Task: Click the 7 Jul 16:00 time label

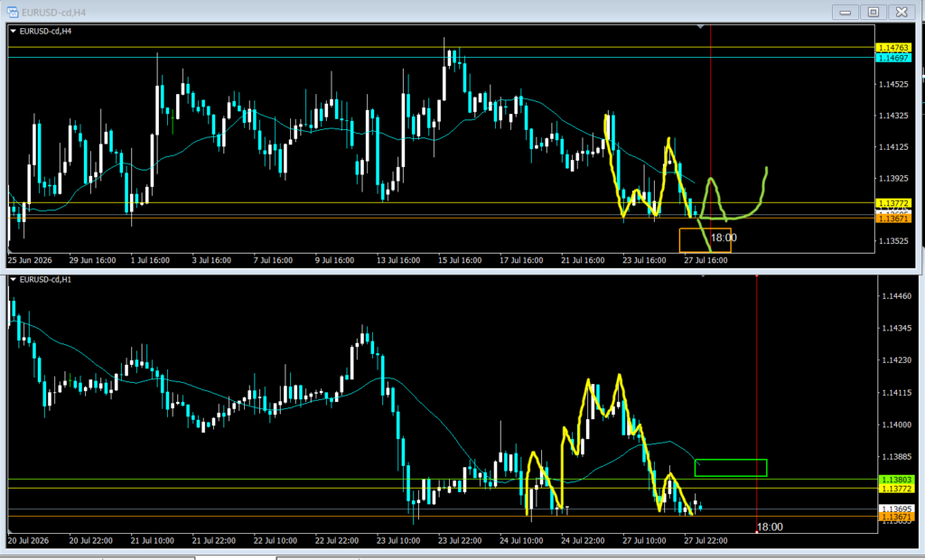Action: click(x=273, y=260)
